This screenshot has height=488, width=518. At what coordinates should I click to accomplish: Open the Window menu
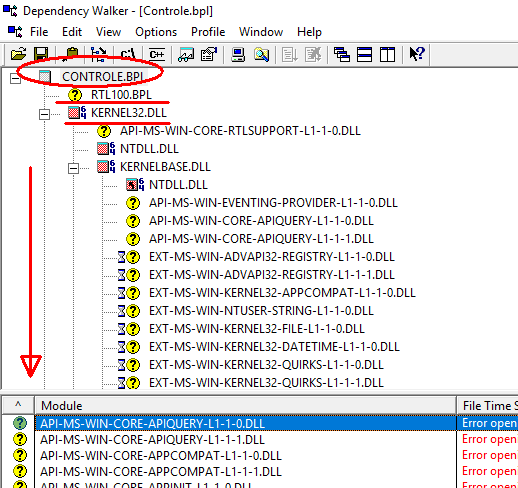(x=261, y=32)
